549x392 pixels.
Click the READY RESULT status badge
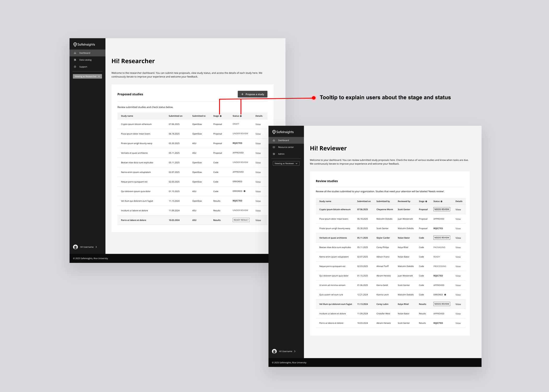tap(241, 220)
